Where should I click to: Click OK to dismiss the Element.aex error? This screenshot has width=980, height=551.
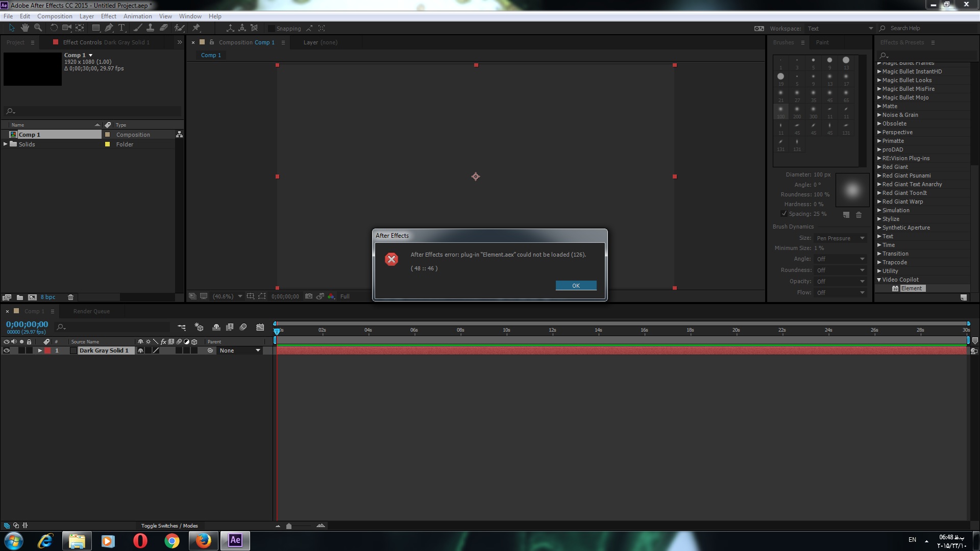pos(575,285)
